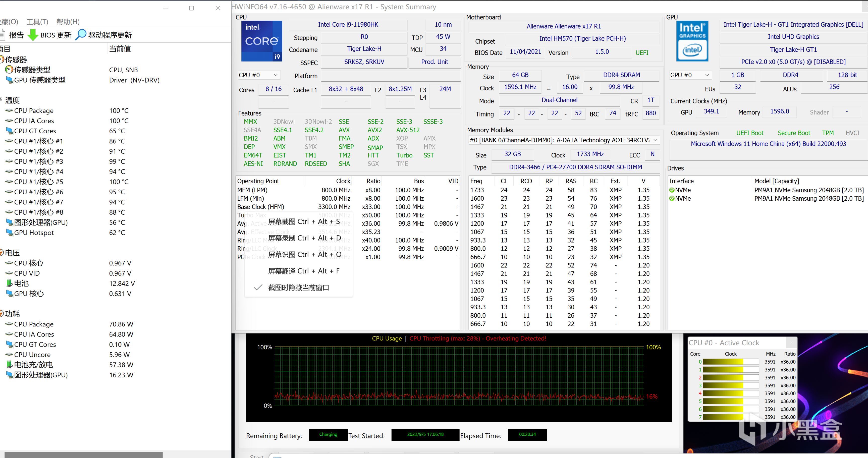Click the partially visible Start button
This screenshot has height=458, width=868.
tap(256, 456)
